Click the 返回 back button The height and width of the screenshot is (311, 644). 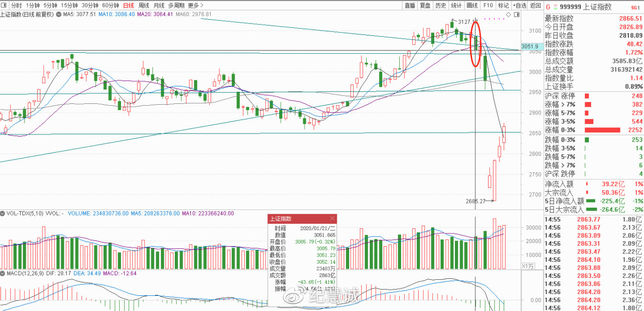point(535,6)
